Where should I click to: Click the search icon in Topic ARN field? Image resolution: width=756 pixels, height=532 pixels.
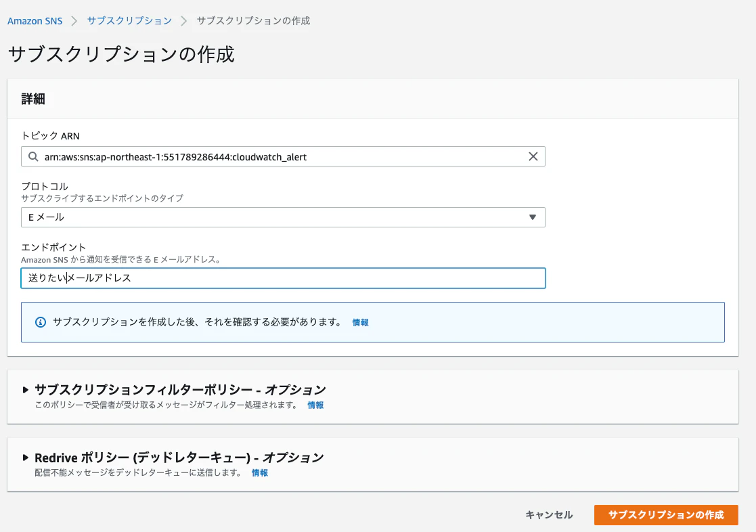[32, 157]
